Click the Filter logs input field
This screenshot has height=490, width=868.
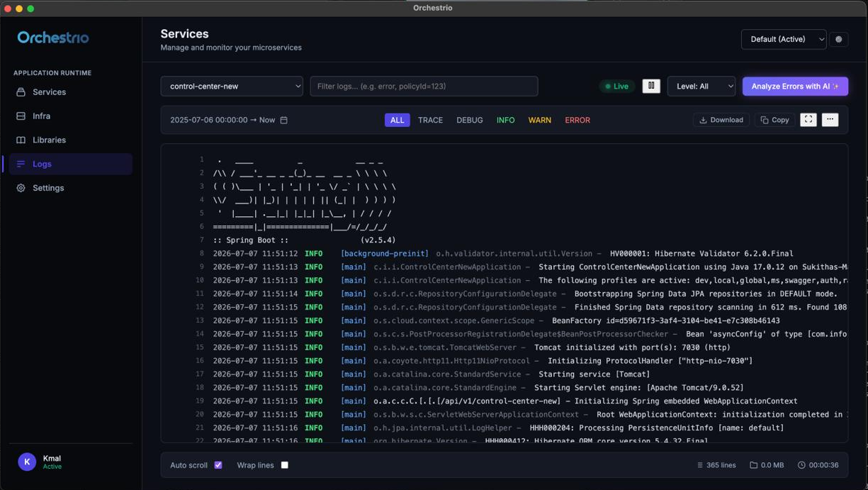click(424, 87)
